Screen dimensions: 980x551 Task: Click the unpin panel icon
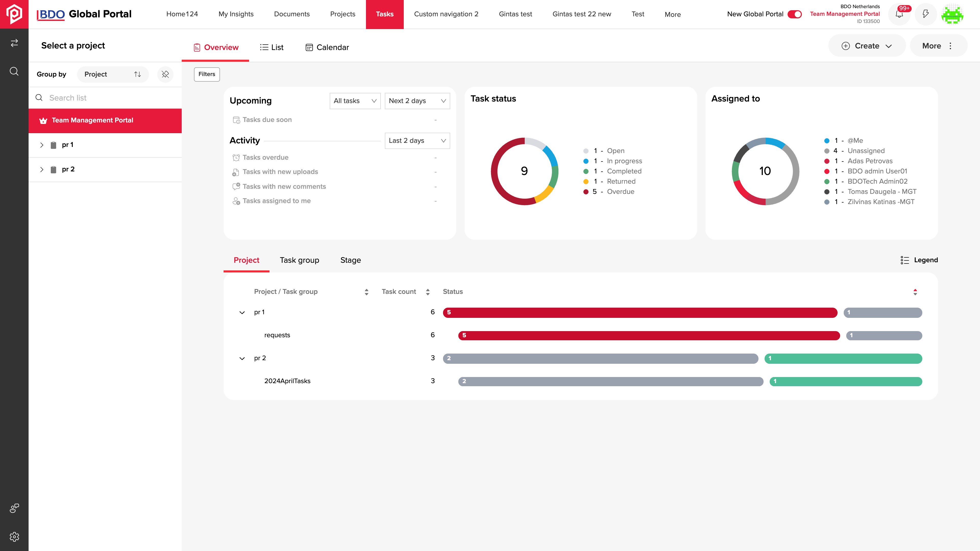(x=165, y=74)
